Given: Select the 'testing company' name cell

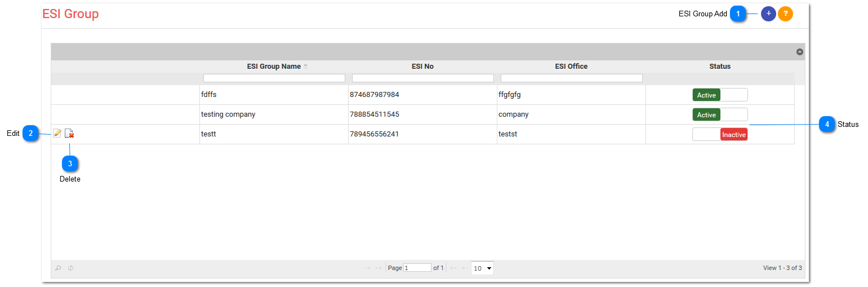Looking at the screenshot, I should click(x=274, y=114).
